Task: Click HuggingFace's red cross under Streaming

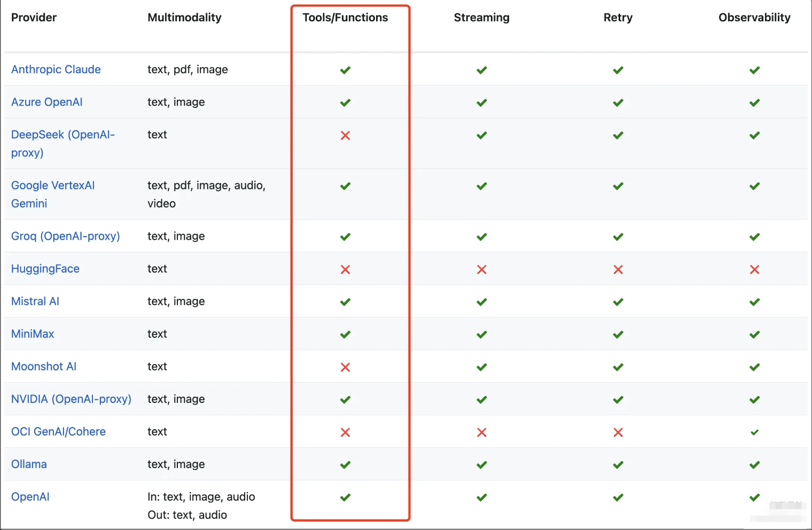Action: [x=481, y=270]
